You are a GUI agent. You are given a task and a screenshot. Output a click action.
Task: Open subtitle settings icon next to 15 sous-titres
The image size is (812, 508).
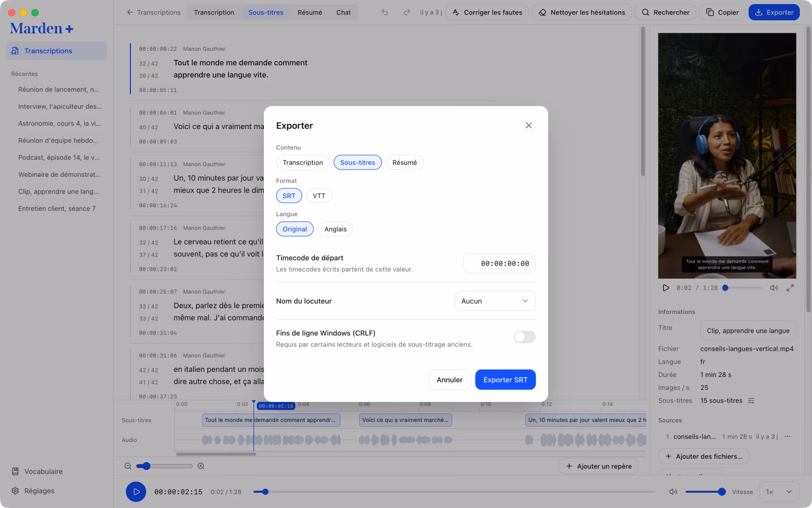pyautogui.click(x=751, y=401)
